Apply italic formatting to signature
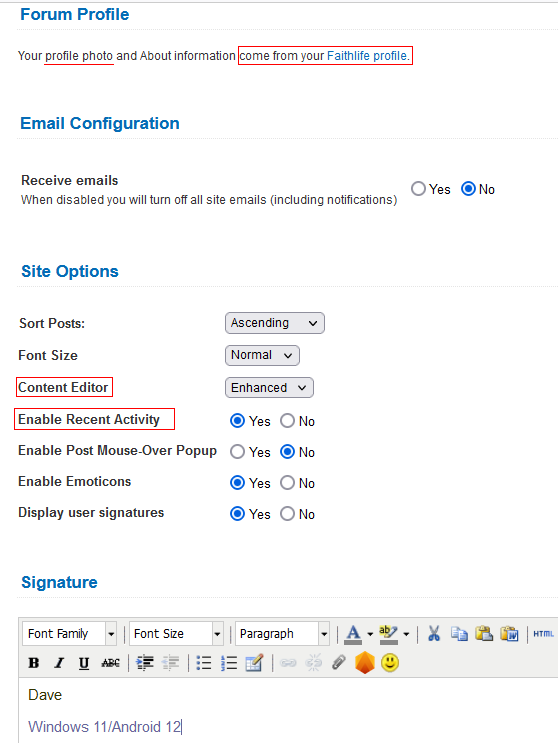 point(59,662)
